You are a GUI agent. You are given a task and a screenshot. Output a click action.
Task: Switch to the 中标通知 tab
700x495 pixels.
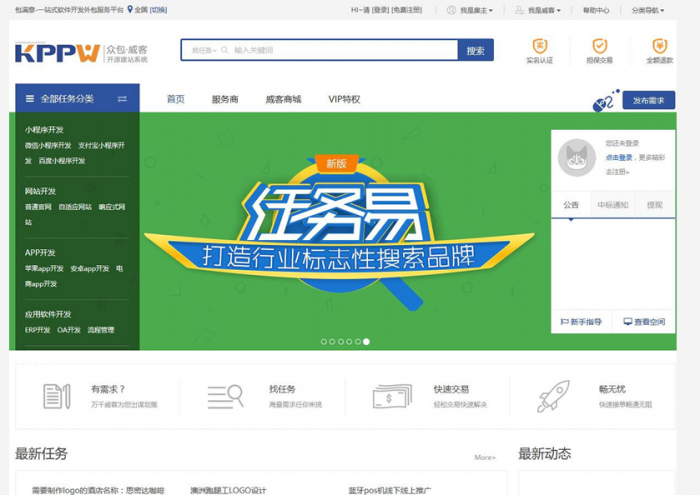612,205
